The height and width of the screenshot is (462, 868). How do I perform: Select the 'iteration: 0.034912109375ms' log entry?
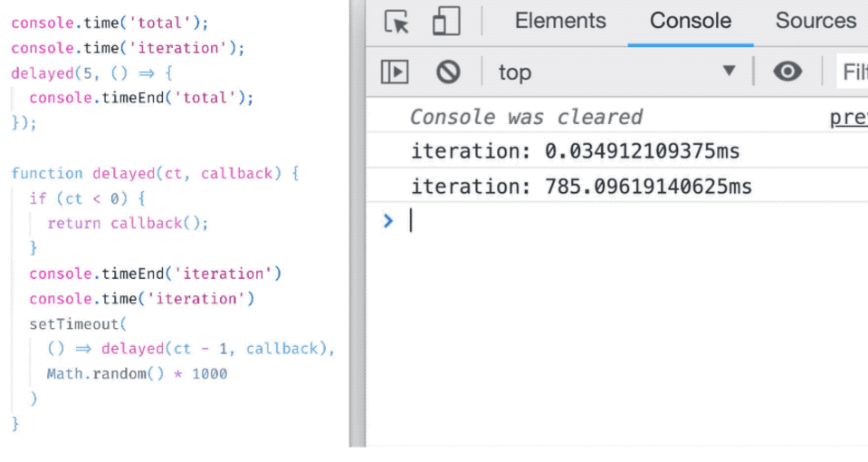575,151
